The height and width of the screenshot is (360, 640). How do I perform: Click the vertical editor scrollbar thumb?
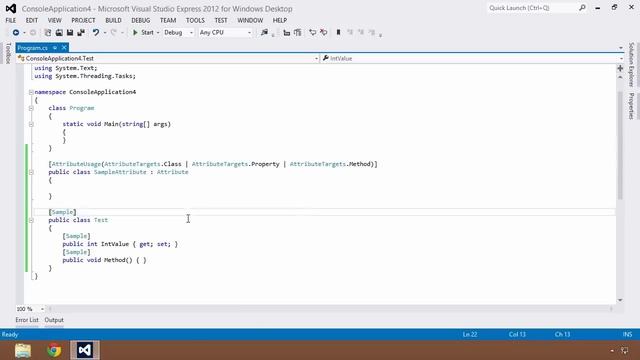620,145
